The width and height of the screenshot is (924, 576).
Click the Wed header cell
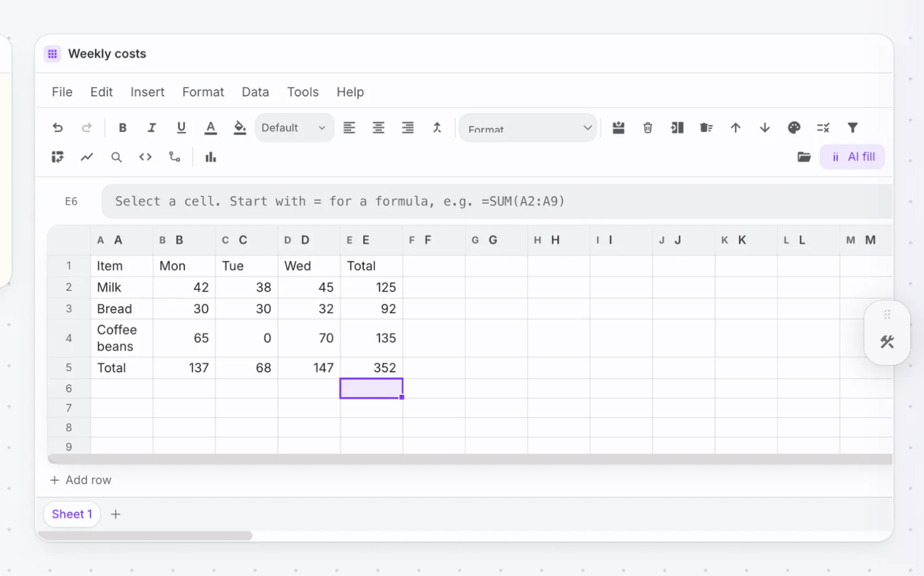(309, 266)
